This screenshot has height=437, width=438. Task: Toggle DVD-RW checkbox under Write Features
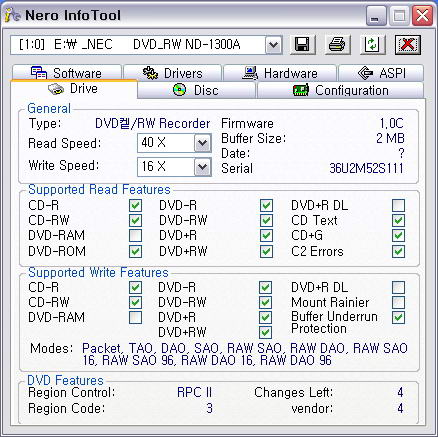pyautogui.click(x=265, y=302)
